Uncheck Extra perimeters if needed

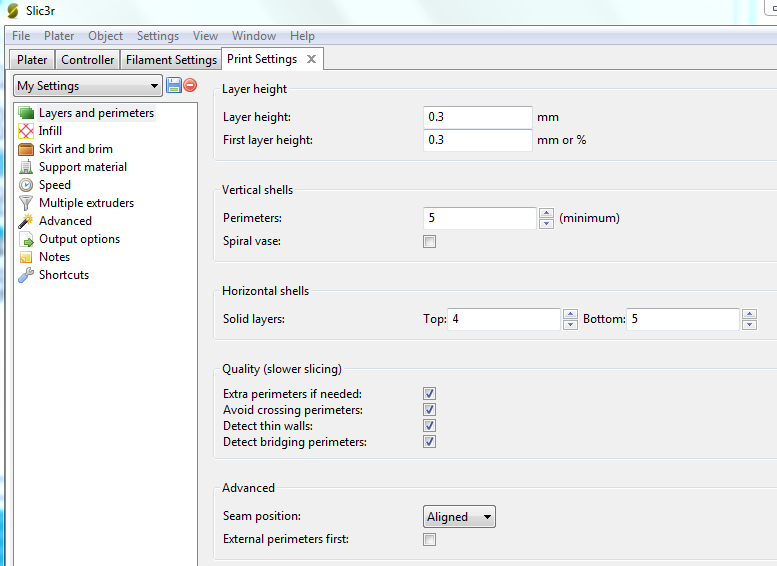click(430, 394)
